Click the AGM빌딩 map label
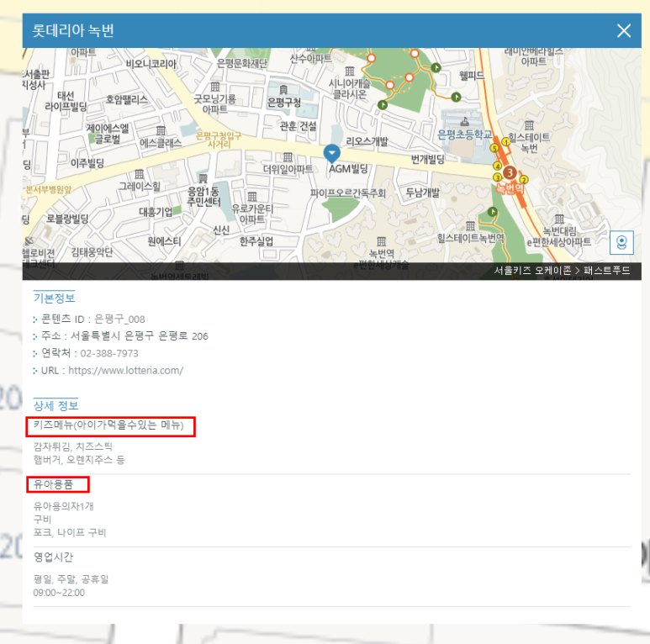This screenshot has height=644, width=650. point(348,169)
